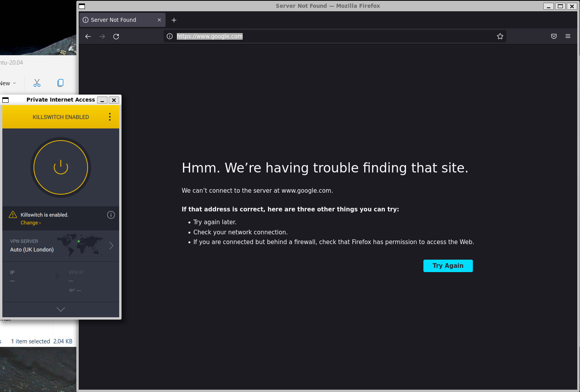Click the world map in VPN server tile
Image resolution: width=580 pixels, height=392 pixels.
pyautogui.click(x=81, y=245)
